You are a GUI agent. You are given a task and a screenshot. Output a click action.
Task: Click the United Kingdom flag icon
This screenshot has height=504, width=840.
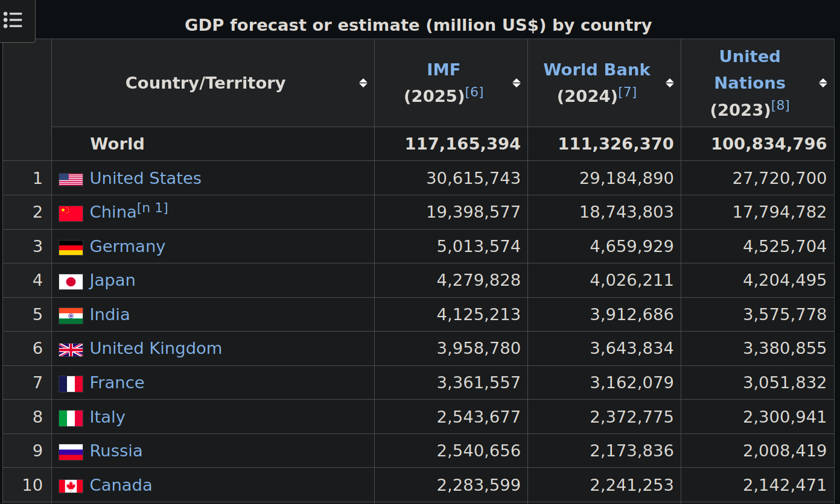tap(71, 350)
